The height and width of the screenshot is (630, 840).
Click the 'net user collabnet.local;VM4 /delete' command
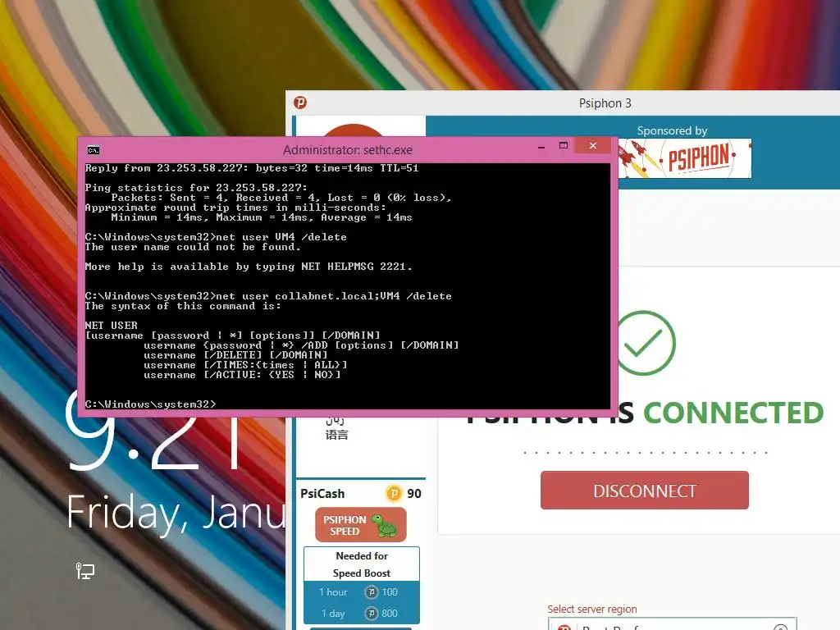[x=268, y=295]
